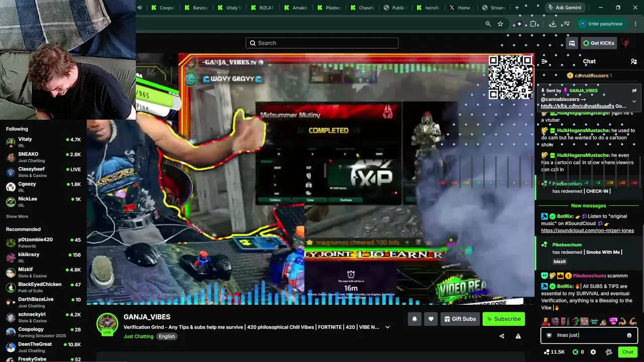This screenshot has width=644, height=362.
Task: Open DeenTheGreat recommended channel
Action: click(43, 347)
